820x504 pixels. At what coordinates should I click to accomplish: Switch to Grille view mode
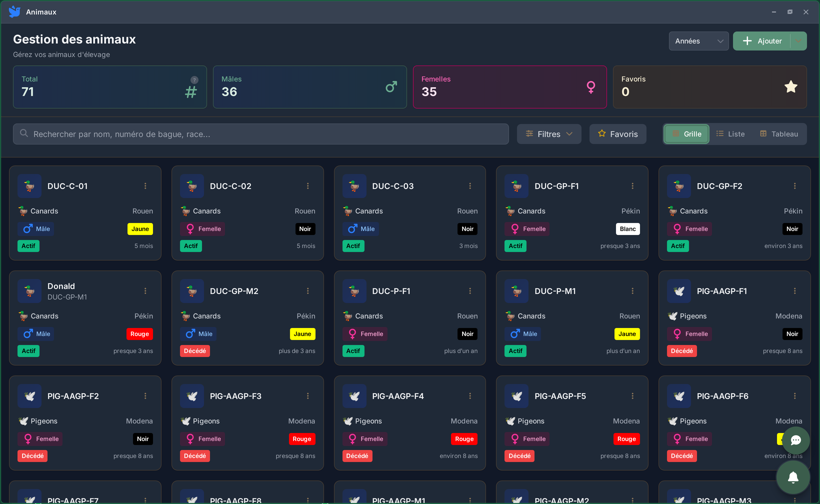pyautogui.click(x=686, y=134)
